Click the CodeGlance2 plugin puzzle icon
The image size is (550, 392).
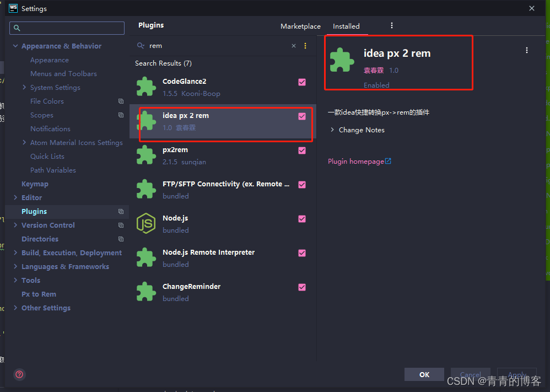[x=146, y=87]
